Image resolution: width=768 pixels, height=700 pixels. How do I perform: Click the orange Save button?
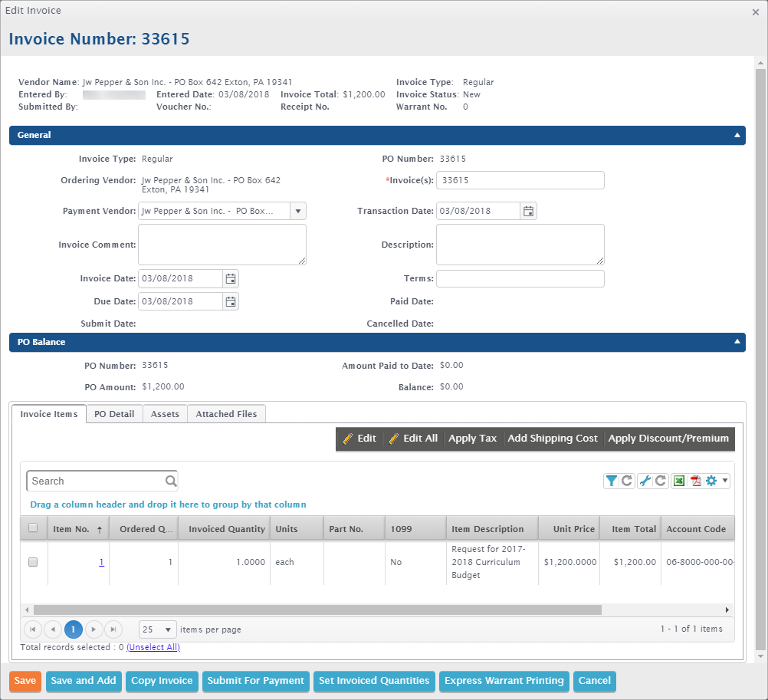point(25,681)
